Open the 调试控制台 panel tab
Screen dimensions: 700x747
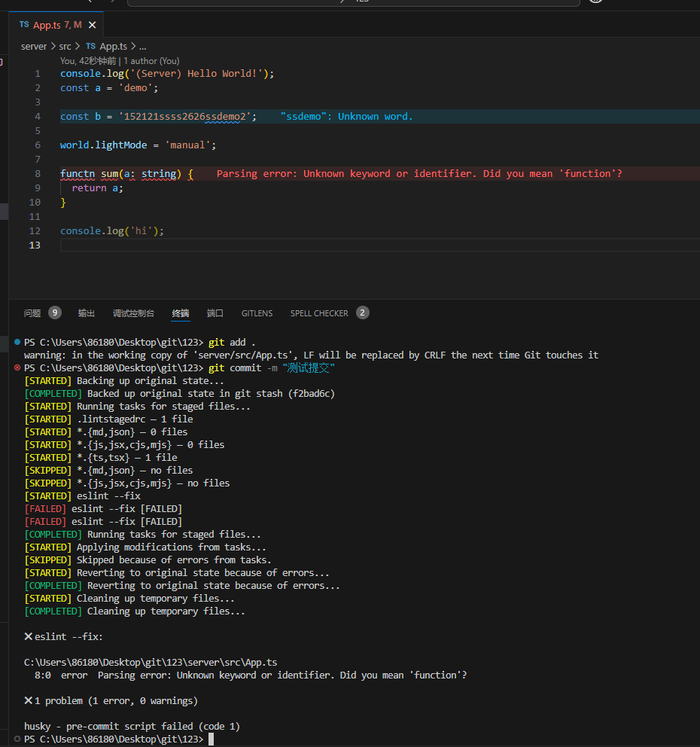[133, 313]
